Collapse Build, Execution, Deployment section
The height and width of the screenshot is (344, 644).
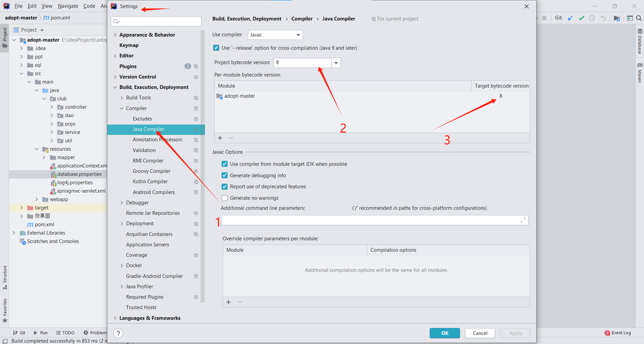(x=115, y=87)
